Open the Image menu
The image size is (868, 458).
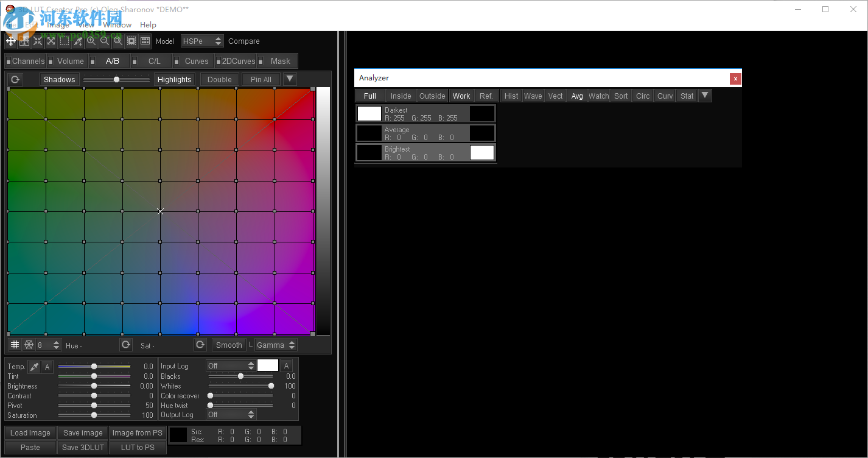[58, 25]
